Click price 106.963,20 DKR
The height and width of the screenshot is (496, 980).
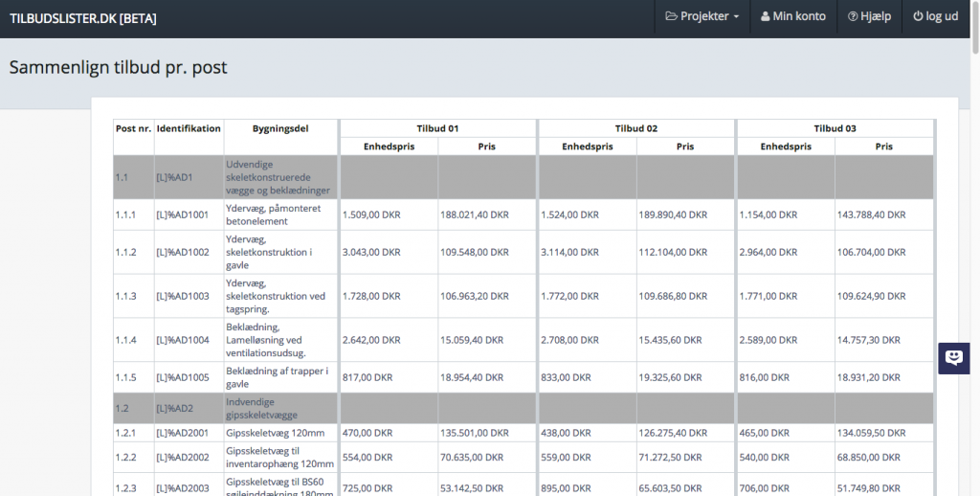pyautogui.click(x=475, y=296)
